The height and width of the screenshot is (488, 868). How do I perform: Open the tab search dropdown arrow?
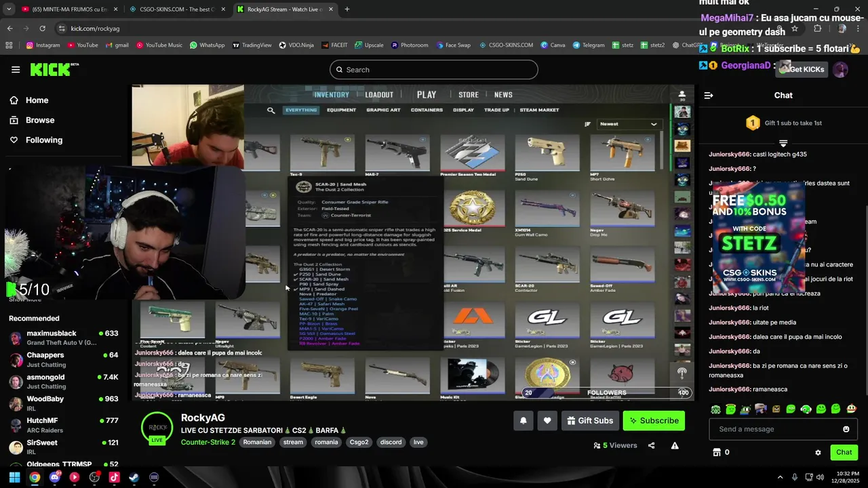[x=9, y=9]
